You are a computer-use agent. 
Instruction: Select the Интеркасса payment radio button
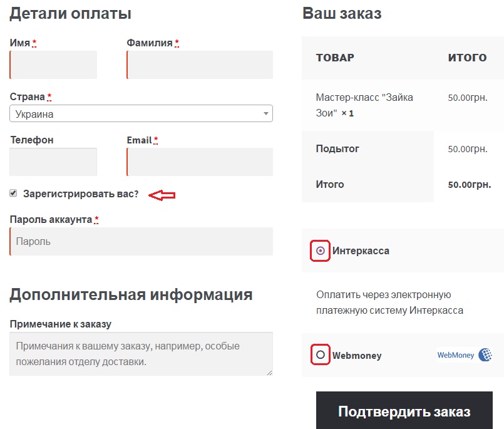tap(320, 251)
